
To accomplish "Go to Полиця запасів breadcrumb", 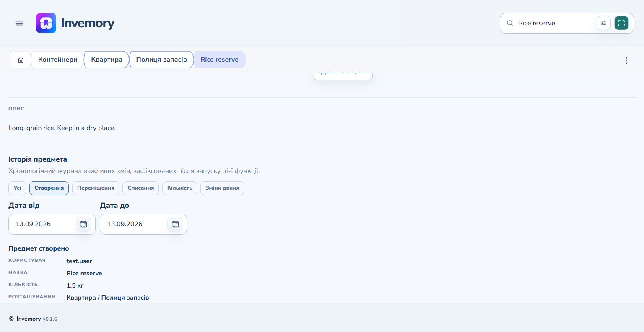I will [x=161, y=60].
